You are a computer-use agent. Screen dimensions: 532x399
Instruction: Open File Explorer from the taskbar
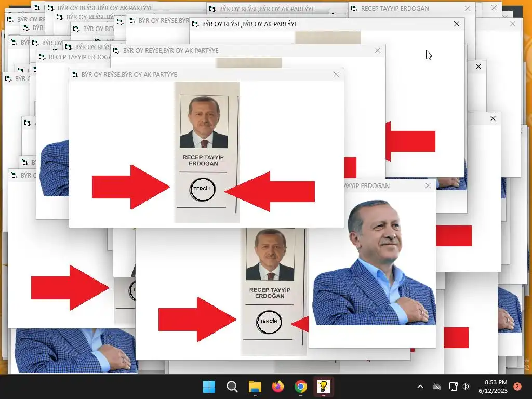click(x=255, y=387)
